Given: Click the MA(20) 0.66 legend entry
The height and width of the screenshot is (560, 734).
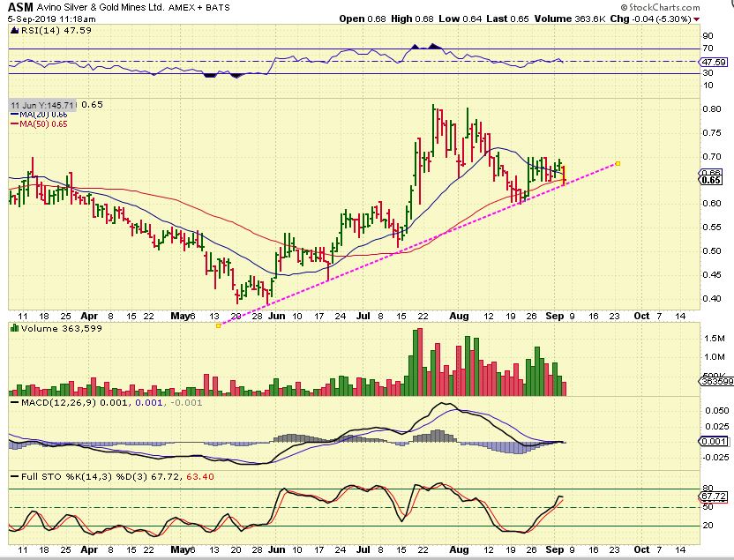Looking at the screenshot, I should click(x=39, y=115).
